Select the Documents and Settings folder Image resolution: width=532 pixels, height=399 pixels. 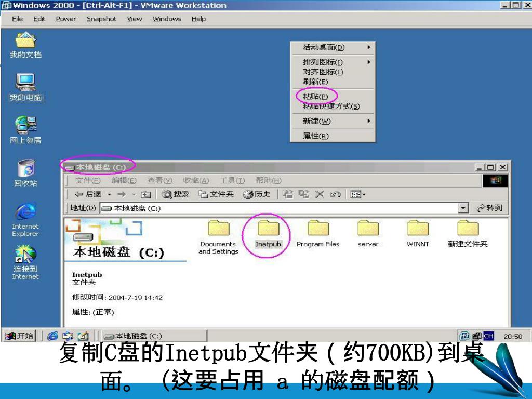(x=219, y=237)
